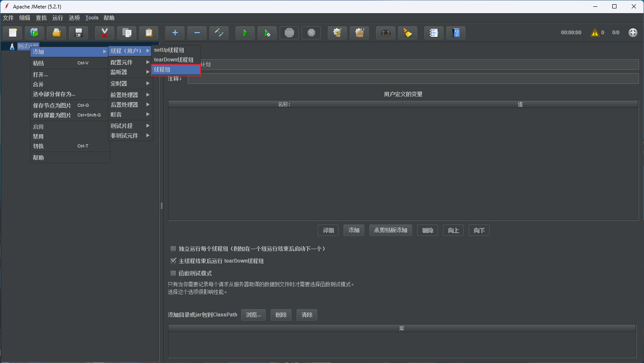This screenshot has height=363, width=644.
Task: Select setUp线程组 menu entry
Action: (x=176, y=50)
